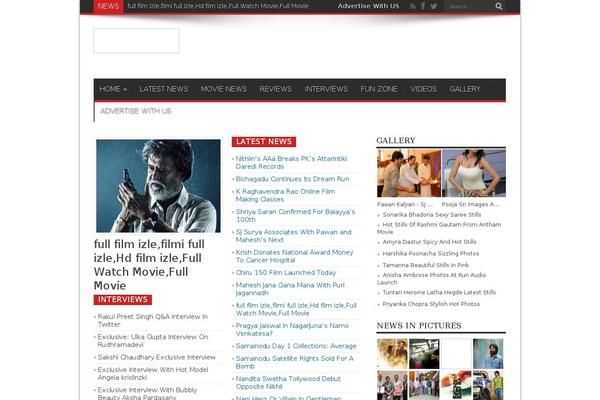
Task: Open the FUN ZONE menu item
Action: tap(379, 89)
